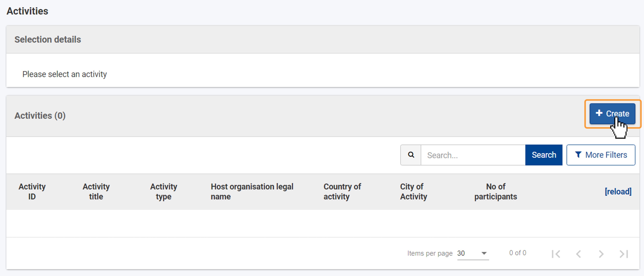Click the Activity title column header
Image resolution: width=644 pixels, height=276 pixels.
[x=96, y=192]
